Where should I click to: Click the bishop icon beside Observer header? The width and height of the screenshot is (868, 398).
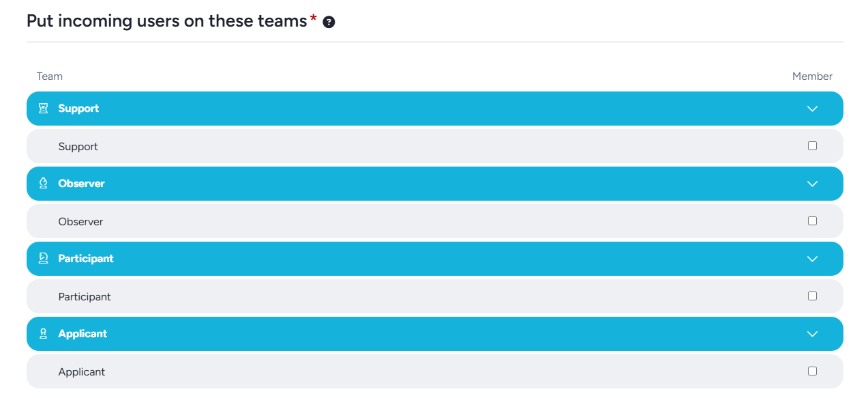click(43, 184)
